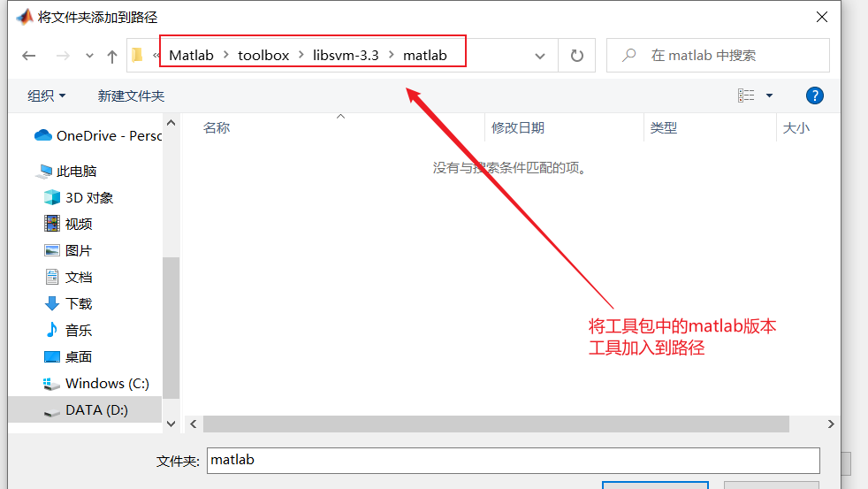
Task: Select DATA (D:) drive
Action: [85, 409]
